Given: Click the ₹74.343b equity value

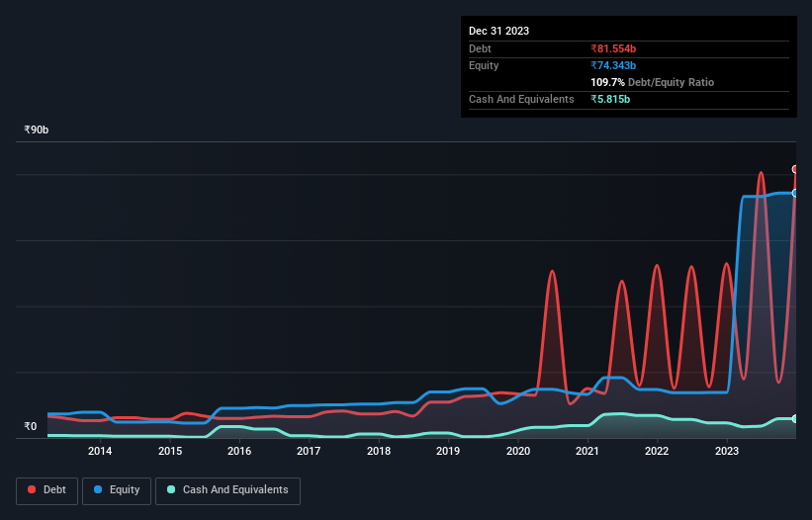Looking at the screenshot, I should [x=613, y=65].
